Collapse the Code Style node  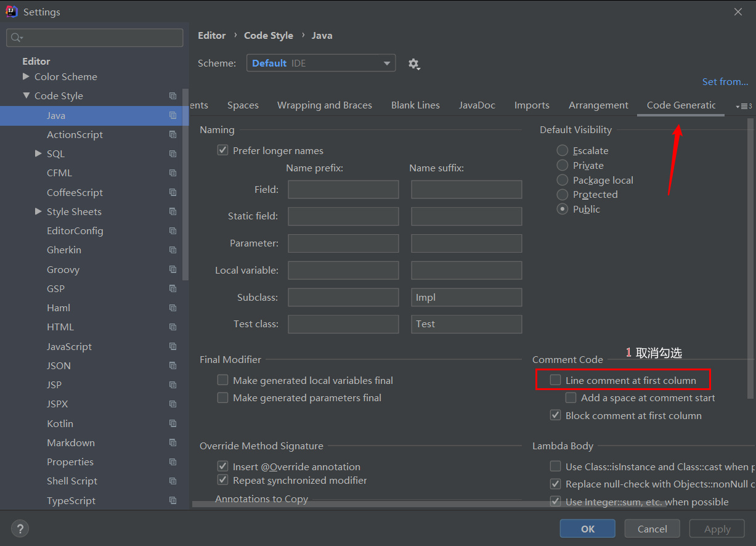coord(26,96)
